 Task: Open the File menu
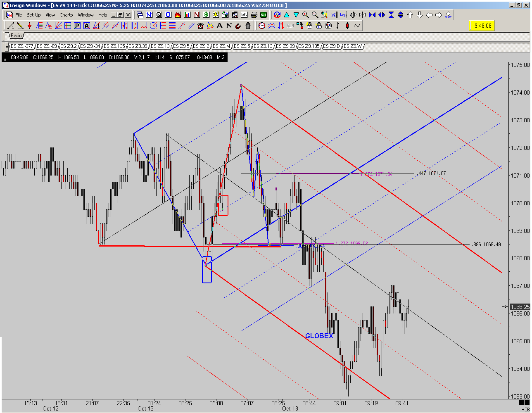click(x=19, y=15)
